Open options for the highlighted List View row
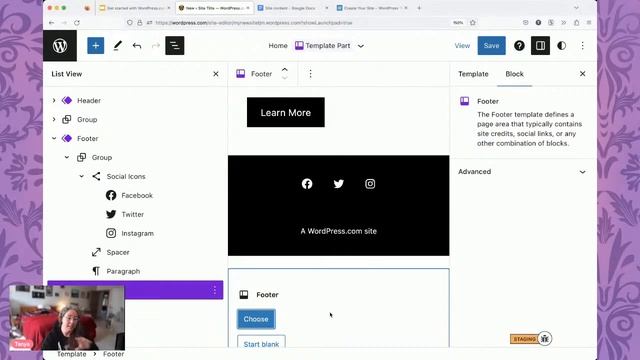This screenshot has width=640, height=360. point(215,290)
